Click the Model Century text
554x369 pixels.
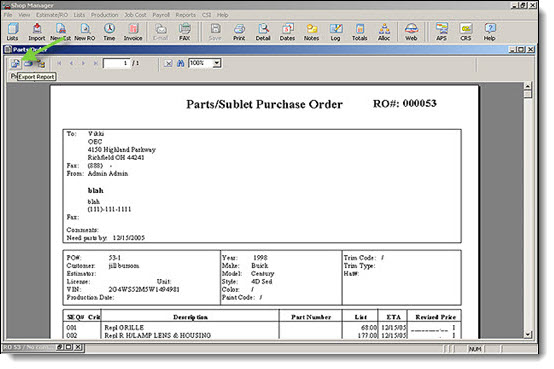pyautogui.click(x=248, y=274)
